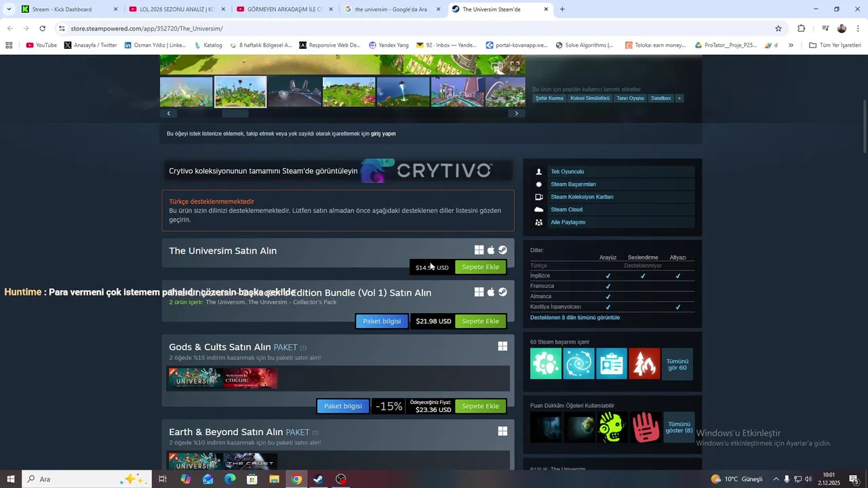This screenshot has width=868, height=488.
Task: Advance screenshot strip with the right arrow
Action: 517,113
